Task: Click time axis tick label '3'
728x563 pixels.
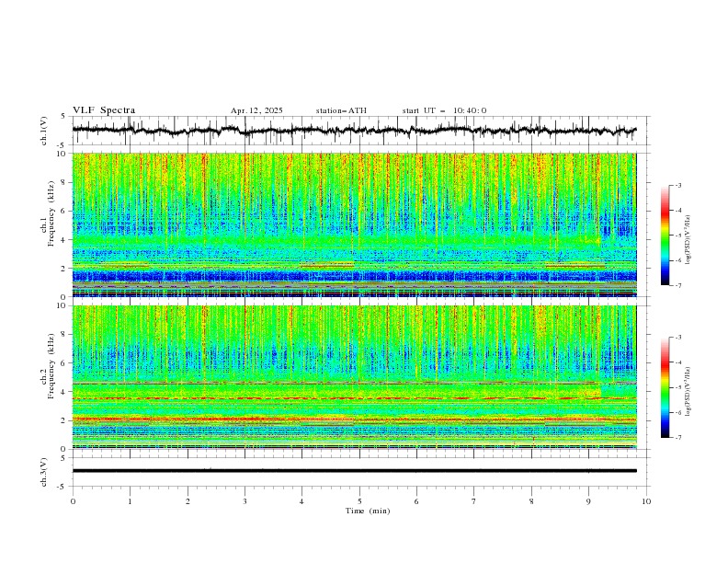Action: tap(245, 501)
